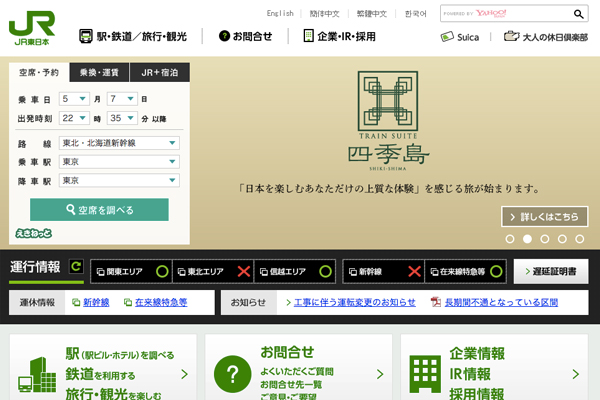Click station building icon in 駅 card
Image resolution: width=600 pixels, height=400 pixels.
tap(37, 374)
